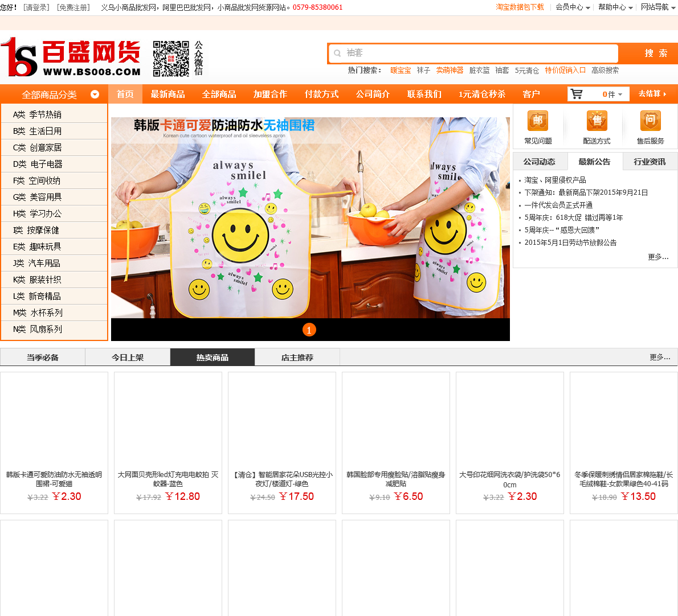The width and height of the screenshot is (678, 616).
Task: Open category J类 汽车用品
Action: pos(54,263)
